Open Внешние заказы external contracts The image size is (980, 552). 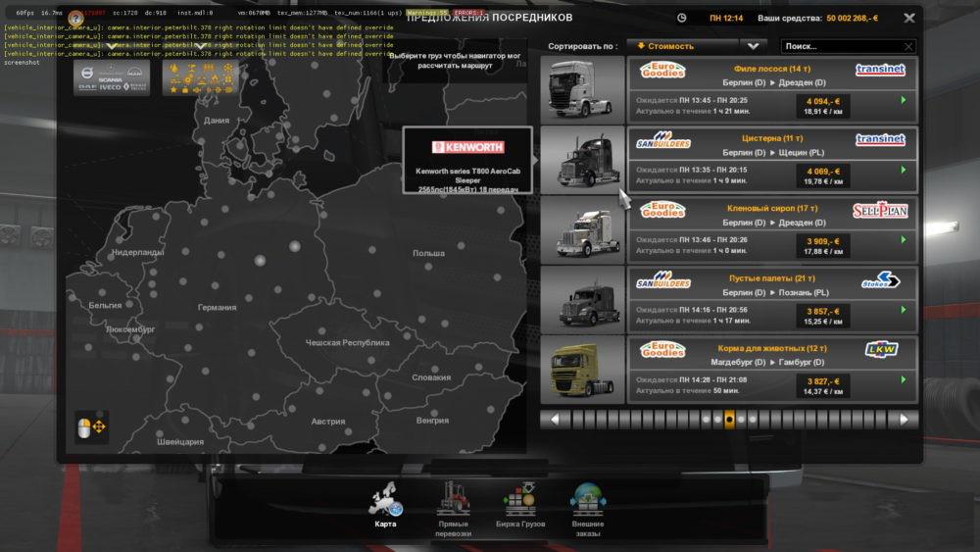point(587,504)
